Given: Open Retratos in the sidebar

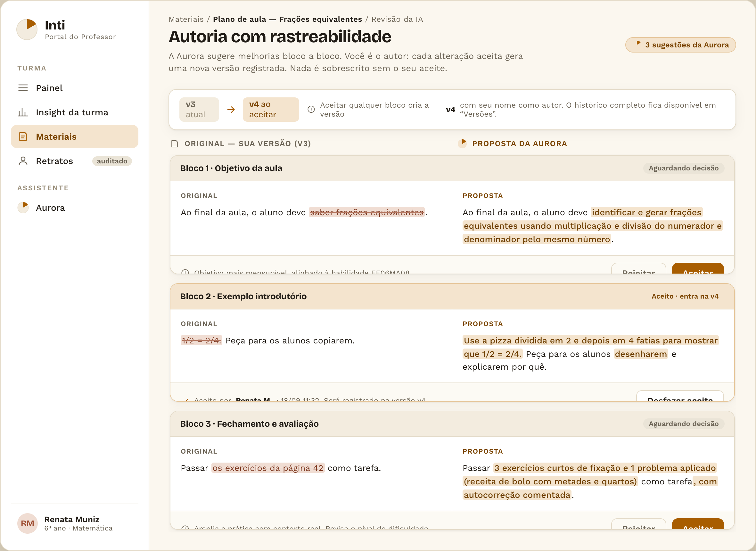Looking at the screenshot, I should coord(75,161).
